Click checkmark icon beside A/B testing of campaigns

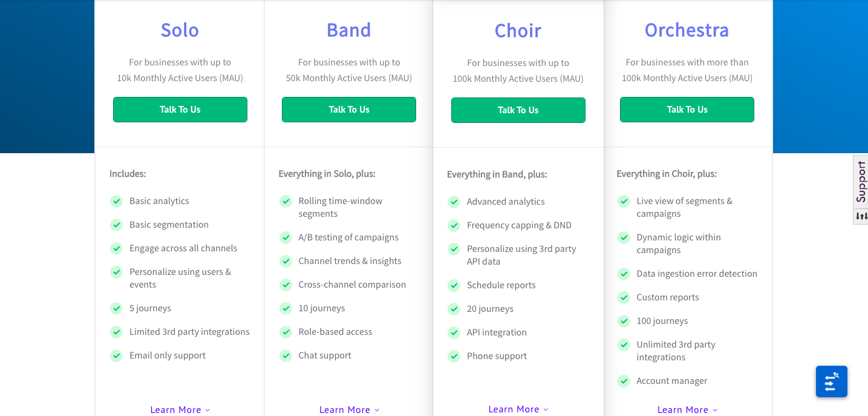286,237
